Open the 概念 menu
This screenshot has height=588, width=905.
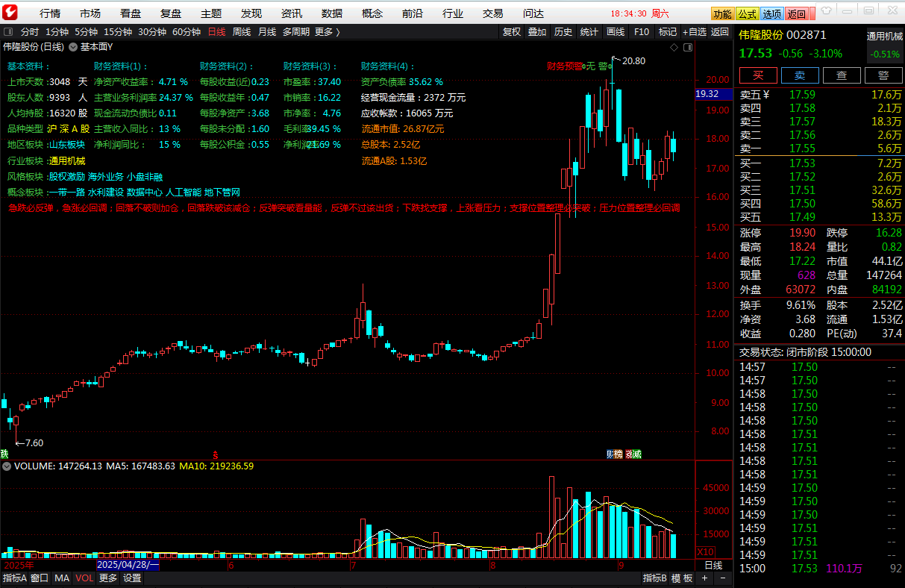click(372, 13)
